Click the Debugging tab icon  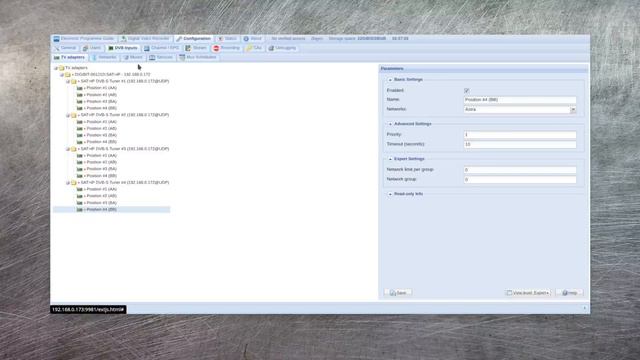[x=271, y=48]
